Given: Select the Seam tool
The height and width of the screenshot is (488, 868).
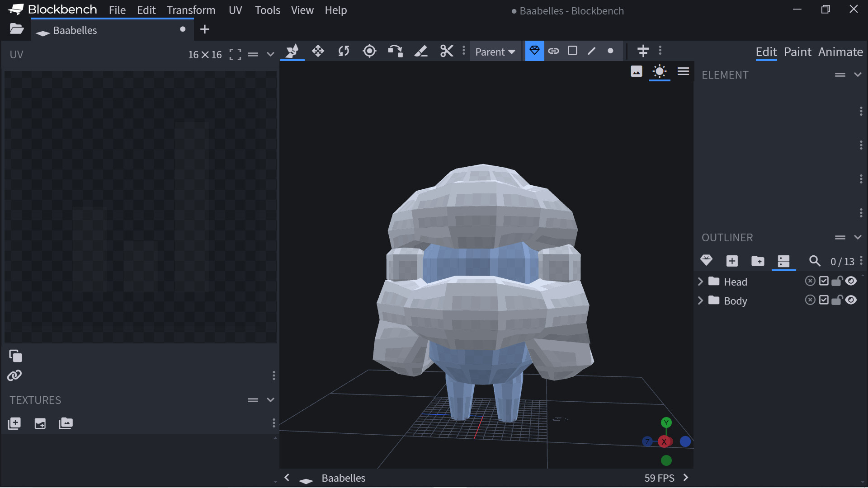Looking at the screenshot, I should (421, 51).
